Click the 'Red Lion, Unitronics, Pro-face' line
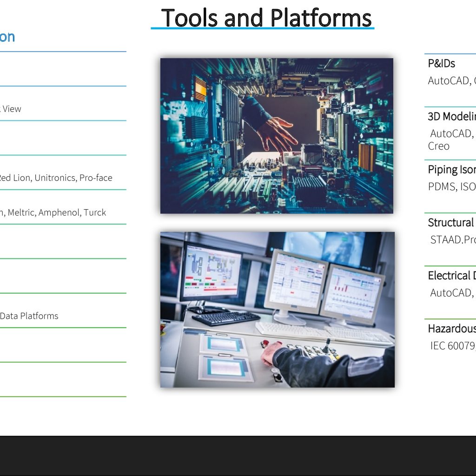The width and height of the screenshot is (476, 476). (56, 178)
